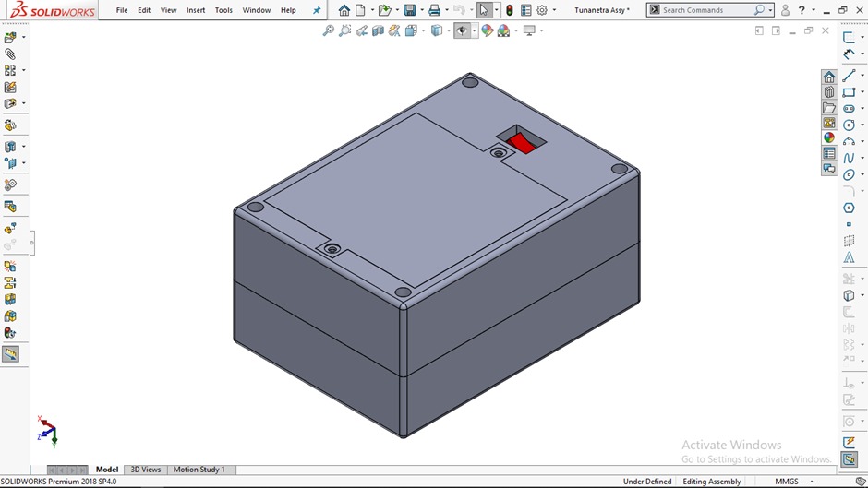Viewport: 868px width, 488px height.
Task: Click the Move Component icon
Action: pyautogui.click(x=10, y=103)
